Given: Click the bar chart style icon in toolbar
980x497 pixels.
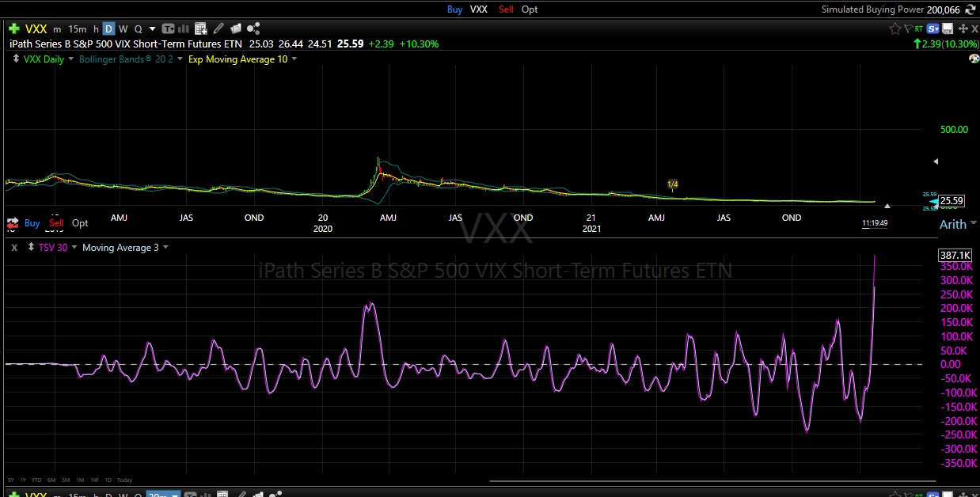Looking at the screenshot, I should pyautogui.click(x=184, y=29).
